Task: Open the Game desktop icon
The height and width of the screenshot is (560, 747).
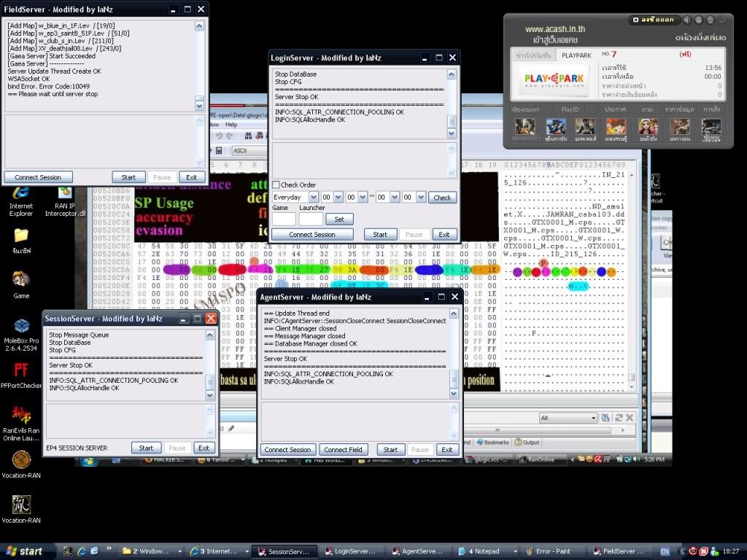Action: (x=21, y=279)
